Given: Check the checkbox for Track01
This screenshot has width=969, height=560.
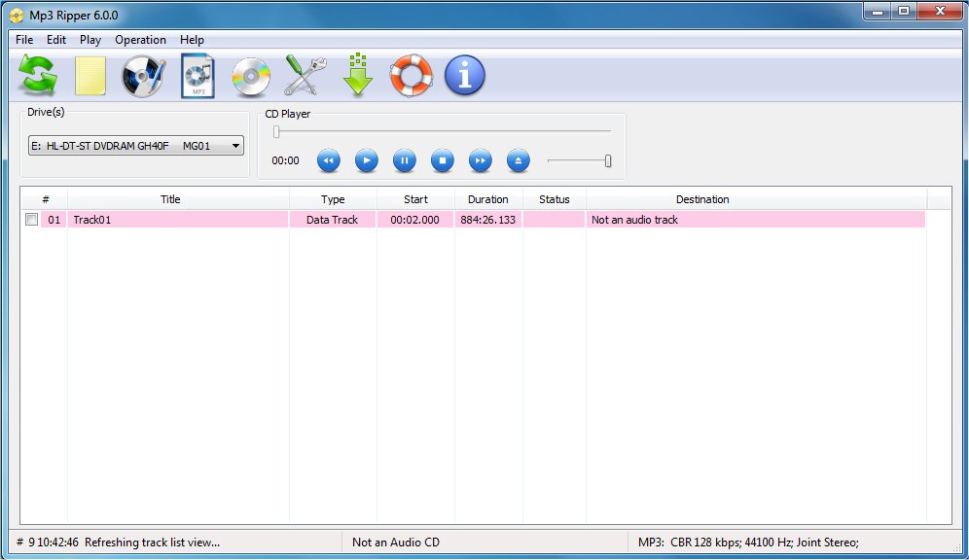Looking at the screenshot, I should click(x=30, y=220).
